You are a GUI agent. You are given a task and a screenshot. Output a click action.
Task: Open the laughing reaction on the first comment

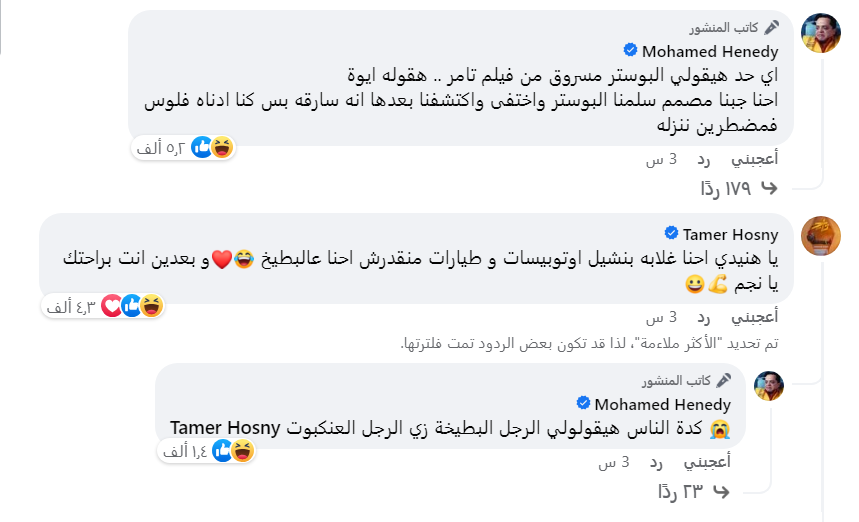pyautogui.click(x=222, y=147)
